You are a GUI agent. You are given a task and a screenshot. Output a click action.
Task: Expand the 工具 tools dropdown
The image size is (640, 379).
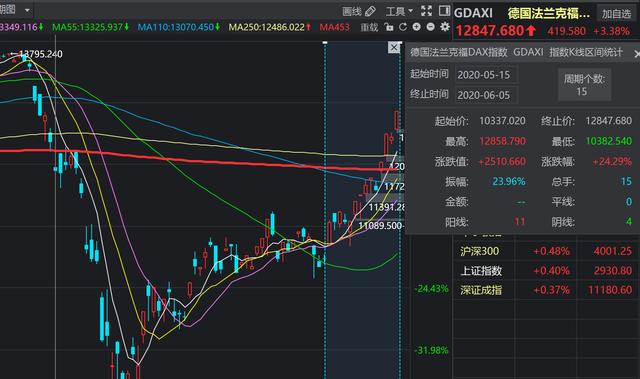[x=399, y=11]
